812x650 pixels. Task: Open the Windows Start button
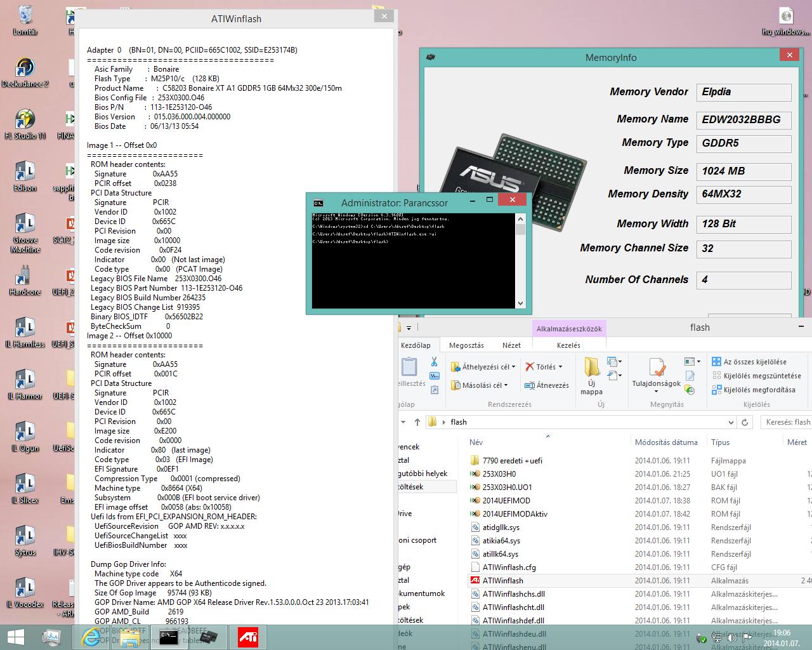point(16,637)
